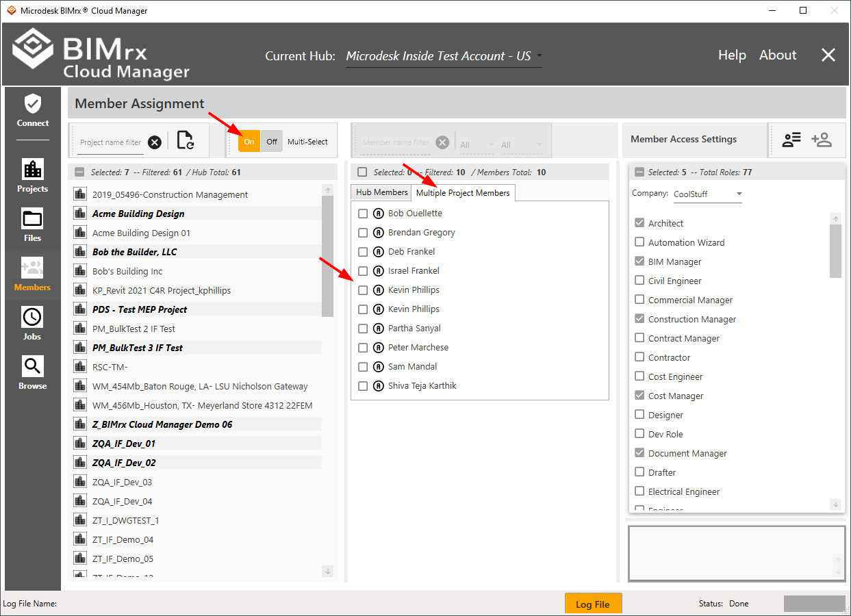Viewport: 851px width, 616px height.
Task: Click the user icon beside Partha Sanyal
Action: [x=379, y=329]
